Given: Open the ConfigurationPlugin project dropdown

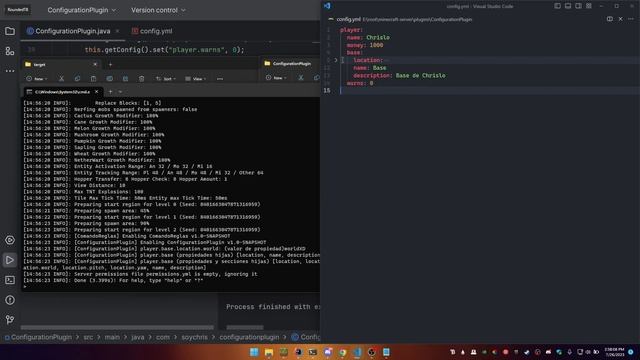Looking at the screenshot, I should pyautogui.click(x=82, y=10).
